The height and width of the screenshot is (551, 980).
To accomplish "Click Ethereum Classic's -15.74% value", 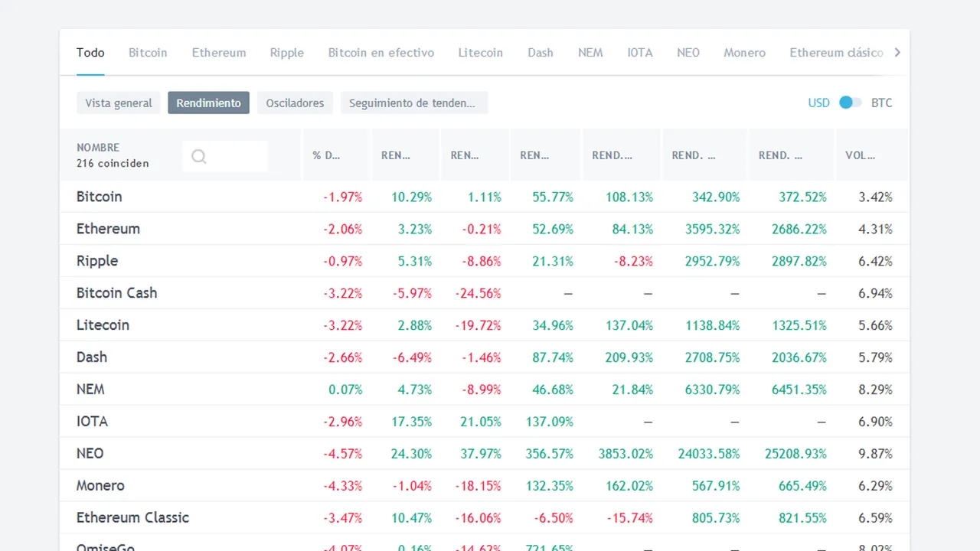I will click(629, 519).
